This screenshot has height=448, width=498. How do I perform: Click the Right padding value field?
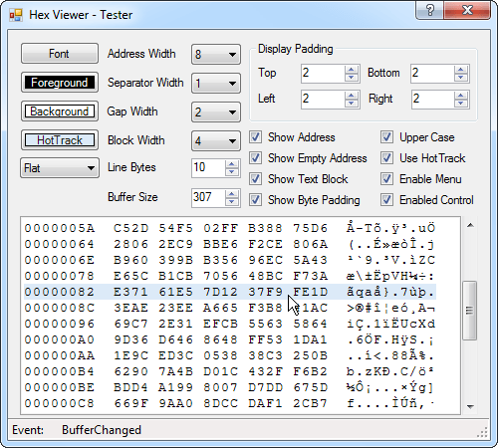click(432, 99)
